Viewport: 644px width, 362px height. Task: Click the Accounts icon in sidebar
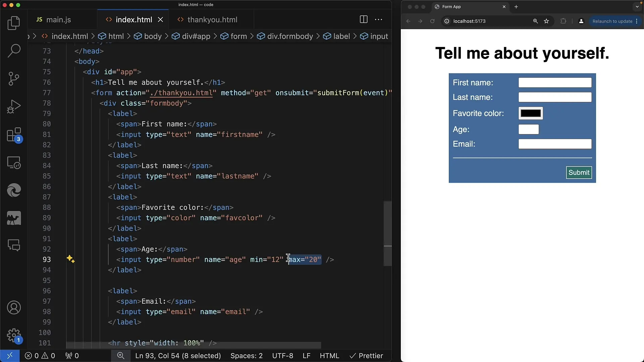coord(14,307)
